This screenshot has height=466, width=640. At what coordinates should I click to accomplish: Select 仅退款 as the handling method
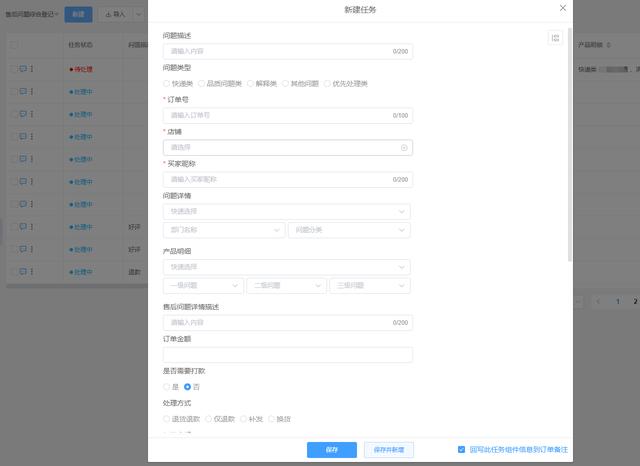click(208, 418)
